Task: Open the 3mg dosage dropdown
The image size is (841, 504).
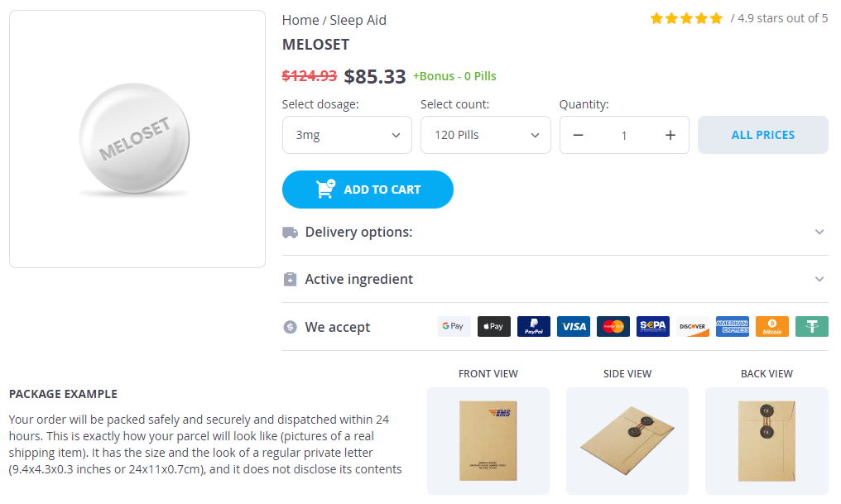Action: coord(347,135)
